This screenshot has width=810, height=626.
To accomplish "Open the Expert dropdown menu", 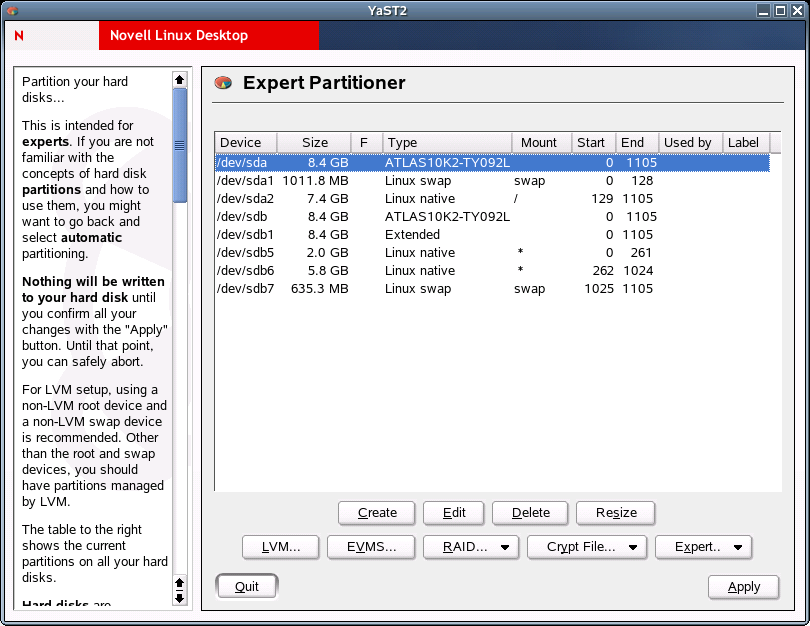I will pos(704,547).
